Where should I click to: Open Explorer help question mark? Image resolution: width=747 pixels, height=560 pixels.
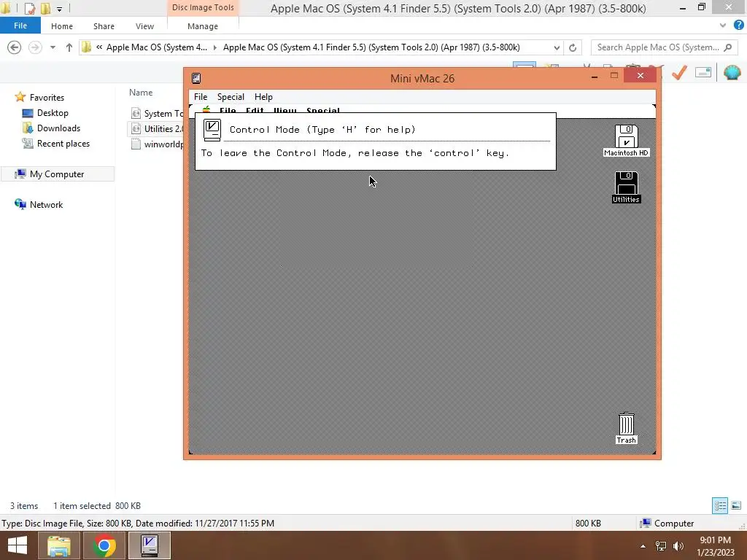(x=738, y=26)
